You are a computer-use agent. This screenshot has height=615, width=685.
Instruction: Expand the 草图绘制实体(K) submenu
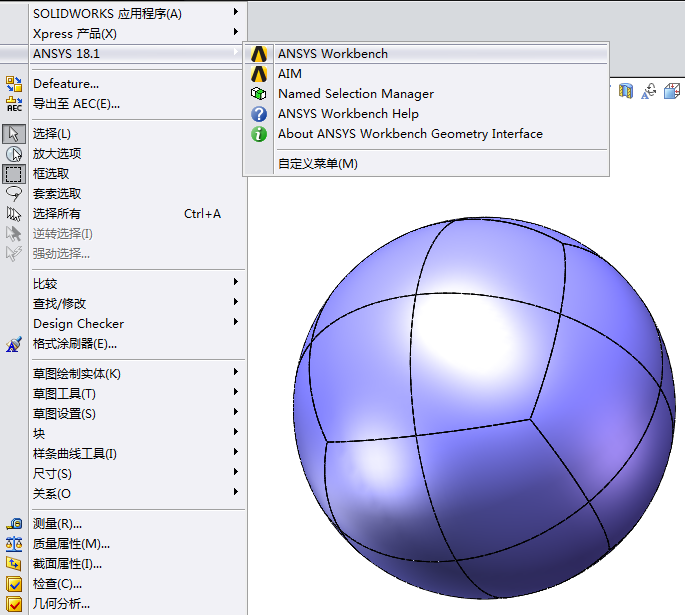(77, 374)
